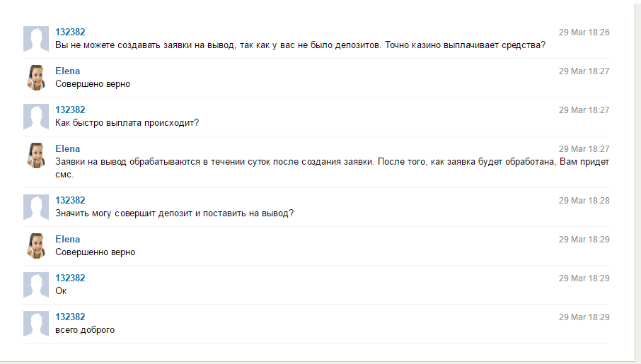Click avatar beside 'Значить могу совершит депозит' message
Image resolution: width=641 pixels, height=364 pixels.
(x=36, y=207)
